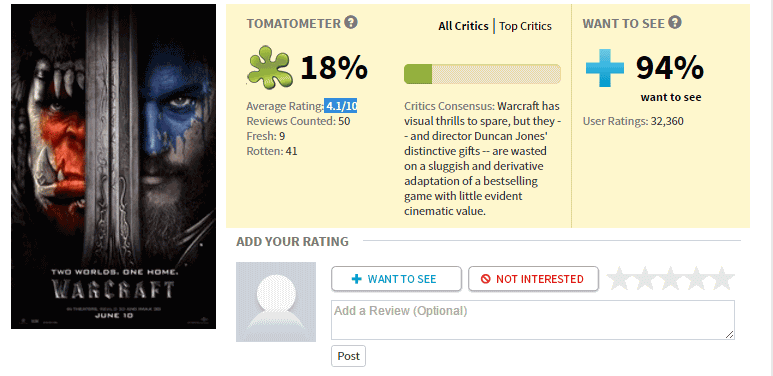Click the green rotten splat icon

269,68
